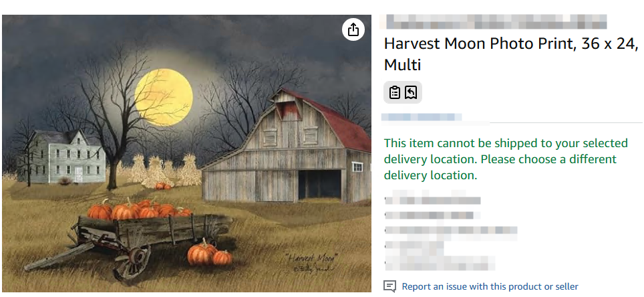This screenshot has height=297, width=644.
Task: Click the clipboard checklist icon under title
Action: pyautogui.click(x=395, y=92)
